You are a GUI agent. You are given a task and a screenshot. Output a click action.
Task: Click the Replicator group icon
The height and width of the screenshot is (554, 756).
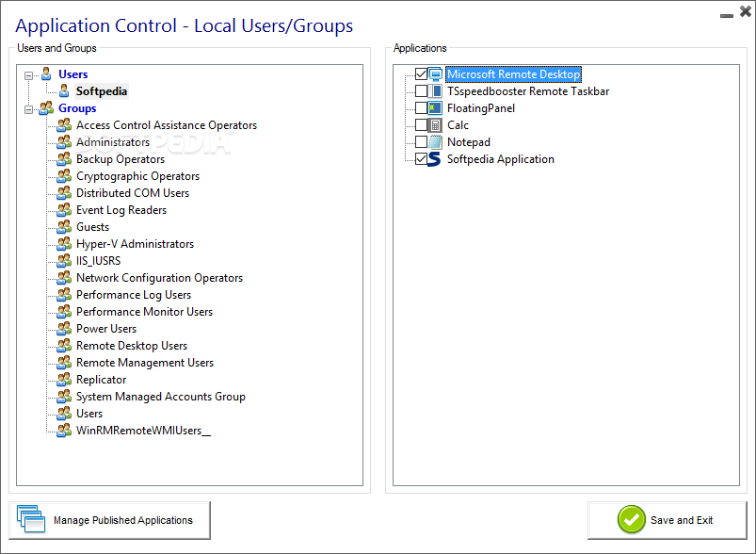[x=64, y=380]
